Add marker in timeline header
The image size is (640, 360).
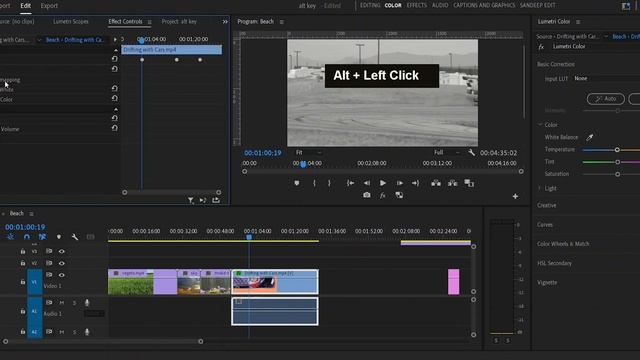59,237
